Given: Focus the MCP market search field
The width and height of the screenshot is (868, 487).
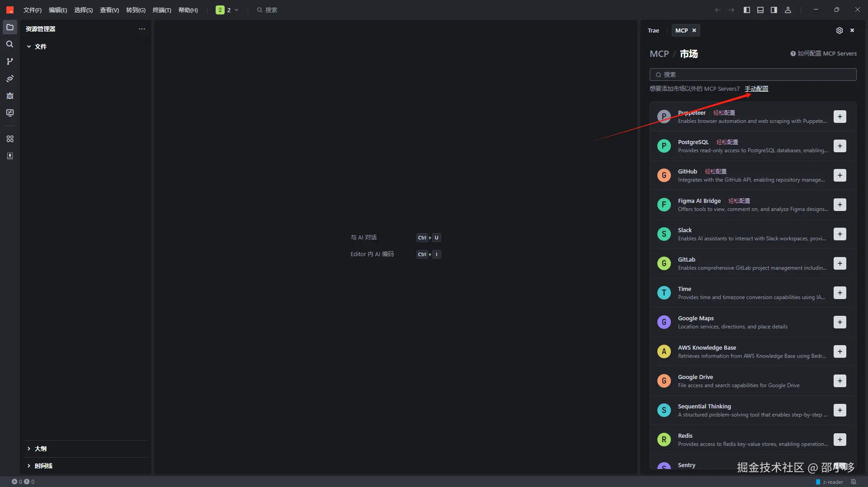Looking at the screenshot, I should 753,75.
